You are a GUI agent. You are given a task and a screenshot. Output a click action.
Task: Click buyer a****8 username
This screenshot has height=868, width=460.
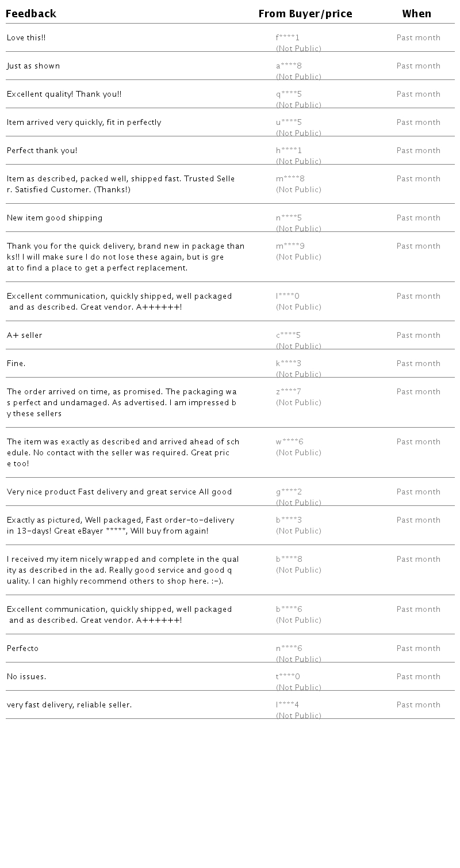pyautogui.click(x=289, y=66)
